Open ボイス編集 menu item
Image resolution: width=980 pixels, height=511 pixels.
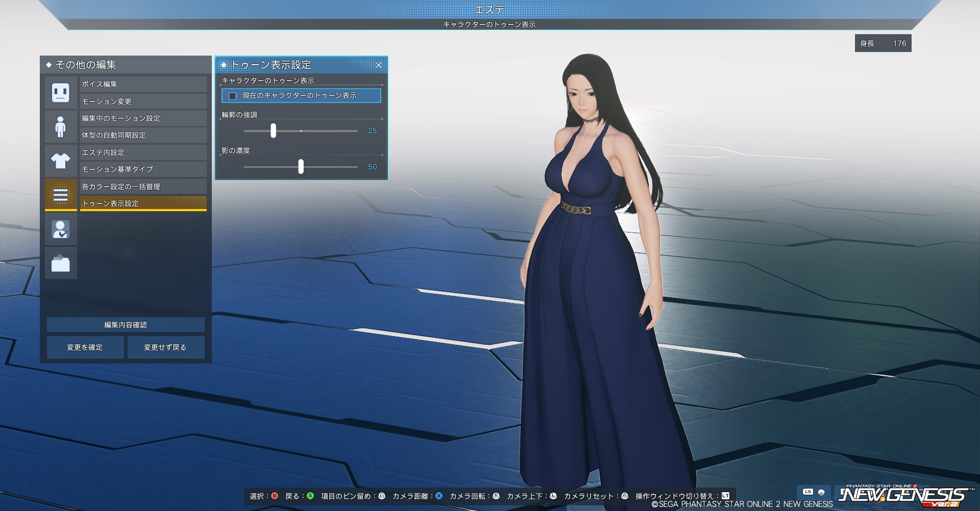pyautogui.click(x=143, y=84)
